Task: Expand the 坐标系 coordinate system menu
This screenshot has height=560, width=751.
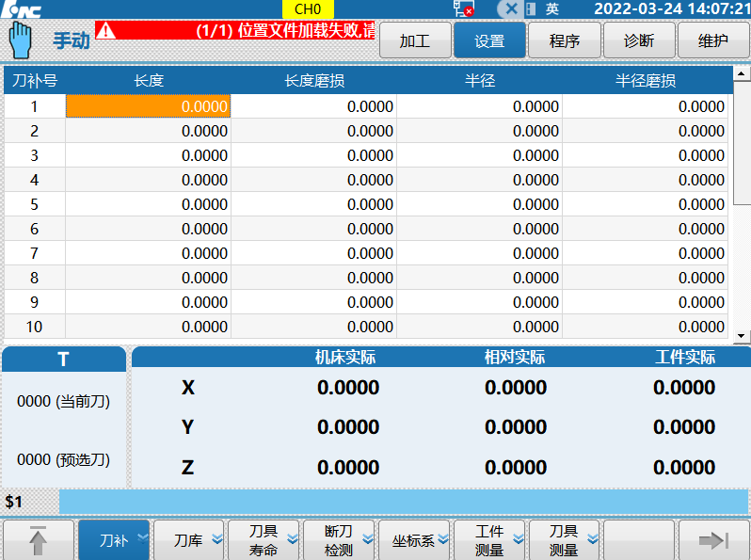Action: pyautogui.click(x=415, y=540)
